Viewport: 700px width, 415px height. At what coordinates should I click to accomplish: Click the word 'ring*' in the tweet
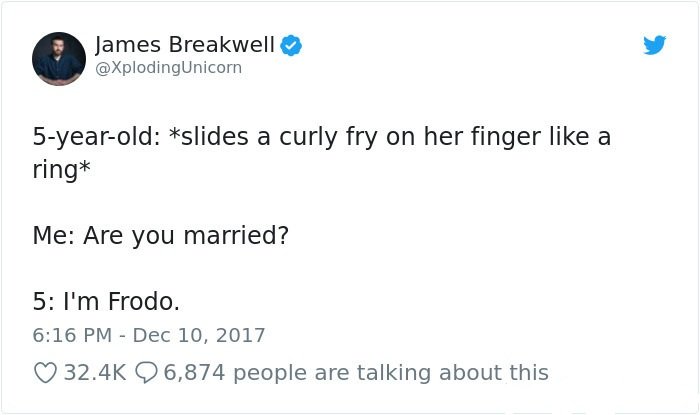pos(62,170)
